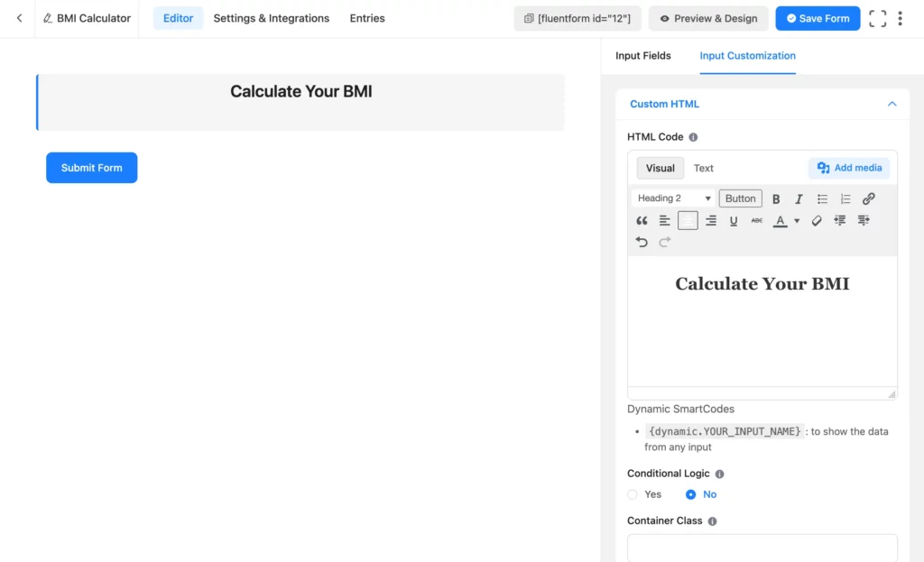Apply italic formatting in HTML editor
The width and height of the screenshot is (924, 562).
point(799,199)
